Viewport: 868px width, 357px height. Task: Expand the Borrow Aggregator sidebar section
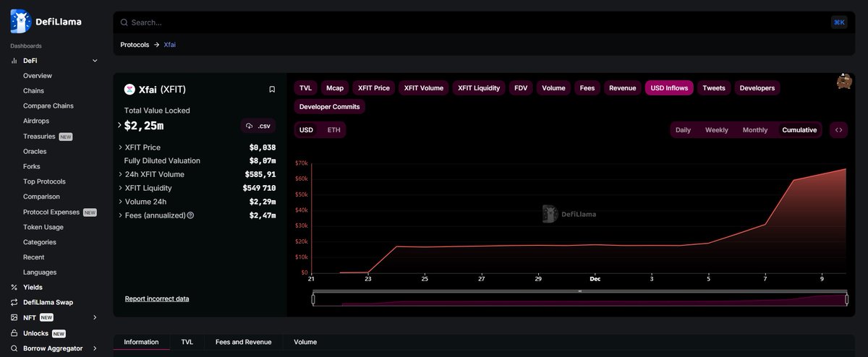[x=95, y=348]
